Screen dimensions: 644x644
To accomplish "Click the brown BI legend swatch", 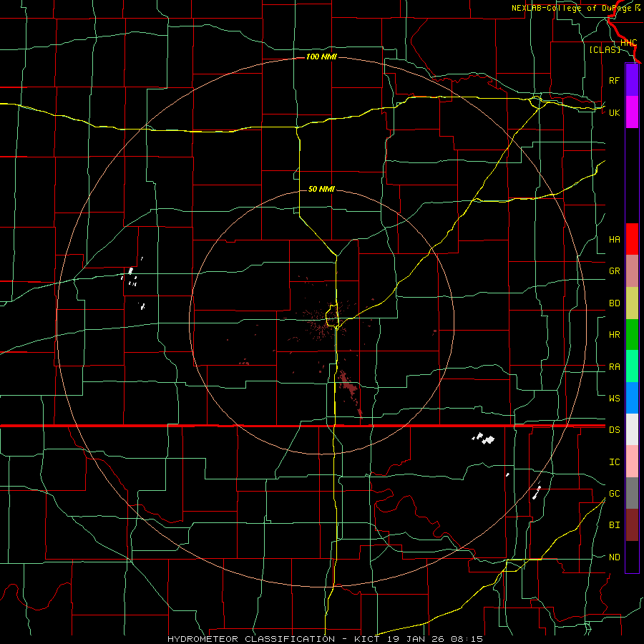I will (632, 525).
